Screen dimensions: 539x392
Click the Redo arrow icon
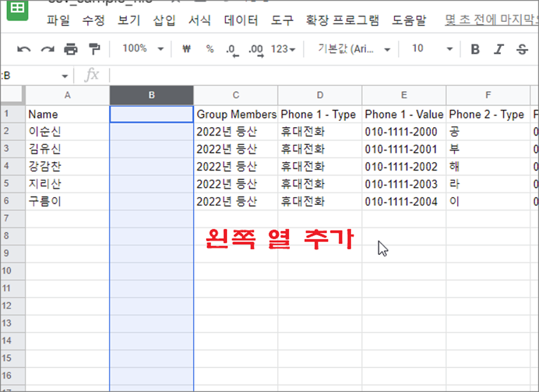pyautogui.click(x=48, y=50)
